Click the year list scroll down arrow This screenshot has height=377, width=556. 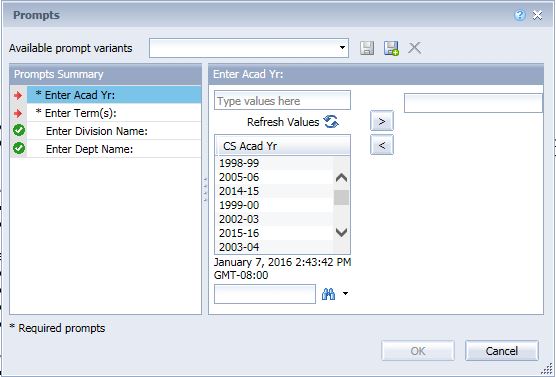341,233
